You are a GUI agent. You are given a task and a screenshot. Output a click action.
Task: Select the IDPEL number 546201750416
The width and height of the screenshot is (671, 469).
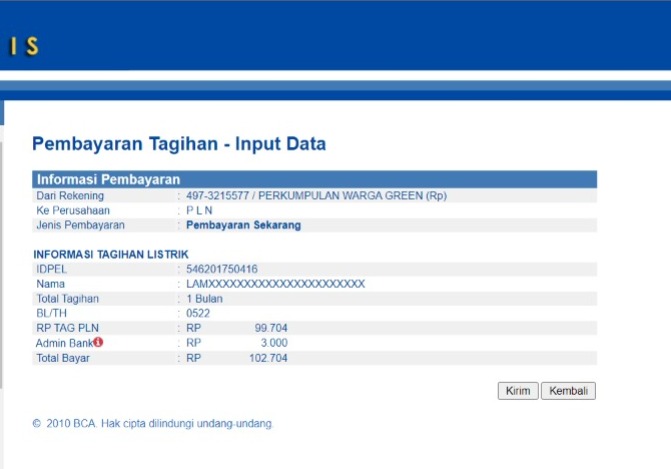[221, 269]
